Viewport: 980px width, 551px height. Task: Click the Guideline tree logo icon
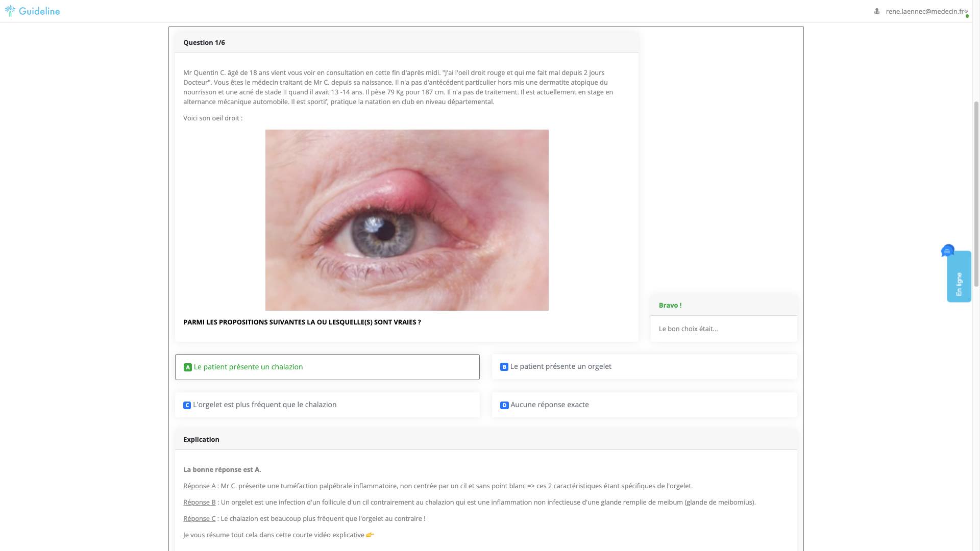point(10,11)
